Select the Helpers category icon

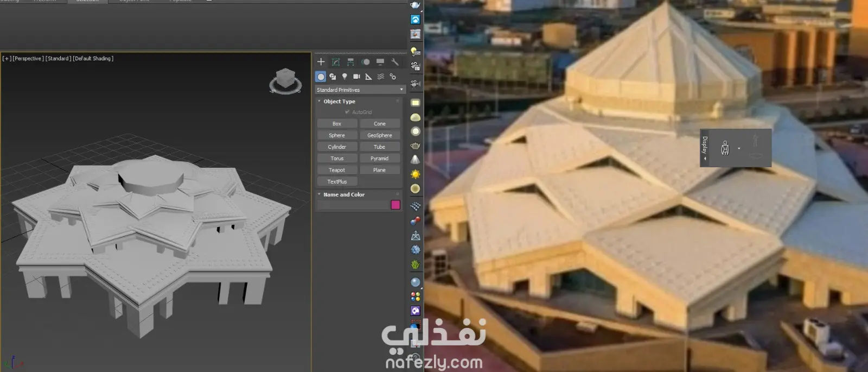point(368,77)
